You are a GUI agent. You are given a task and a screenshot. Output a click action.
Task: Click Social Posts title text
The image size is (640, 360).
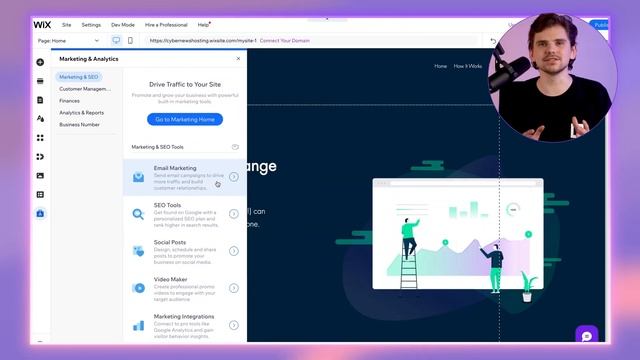pyautogui.click(x=170, y=242)
